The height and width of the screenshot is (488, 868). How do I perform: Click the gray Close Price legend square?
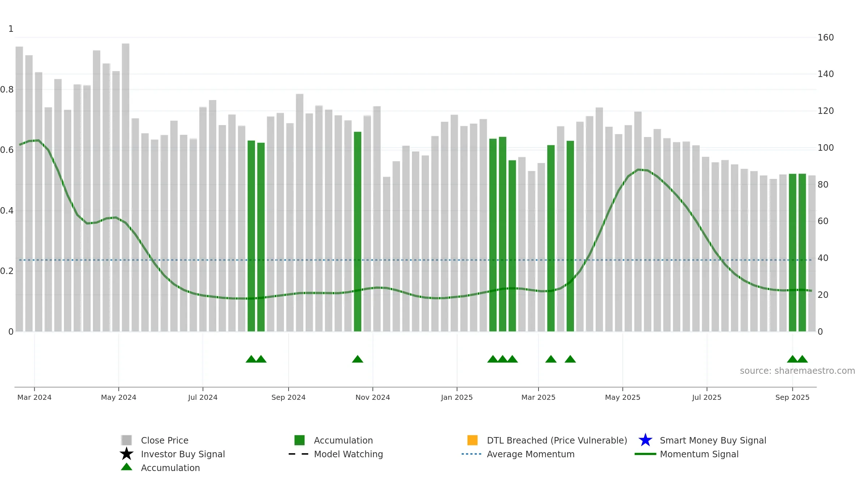(x=127, y=440)
